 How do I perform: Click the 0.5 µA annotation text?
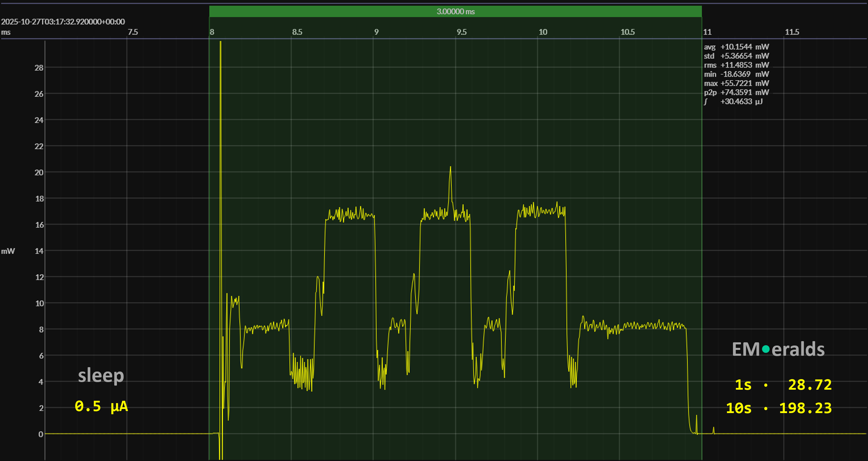pyautogui.click(x=101, y=406)
